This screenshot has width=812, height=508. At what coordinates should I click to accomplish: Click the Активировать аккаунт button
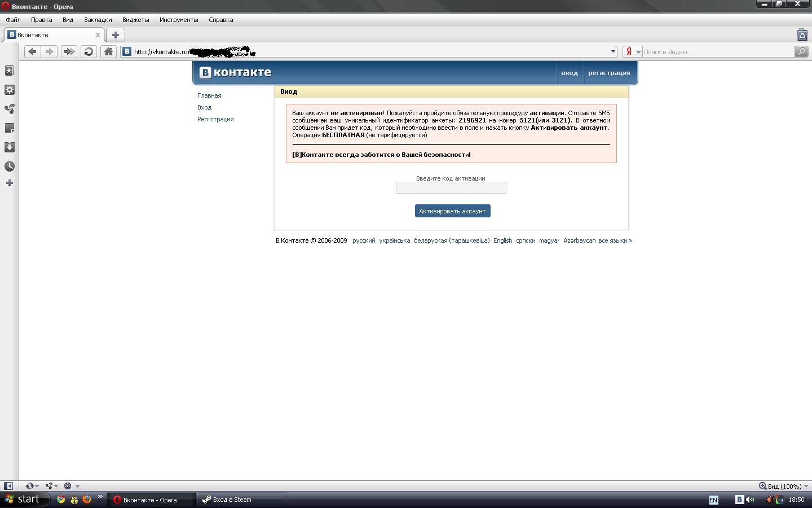pyautogui.click(x=452, y=211)
